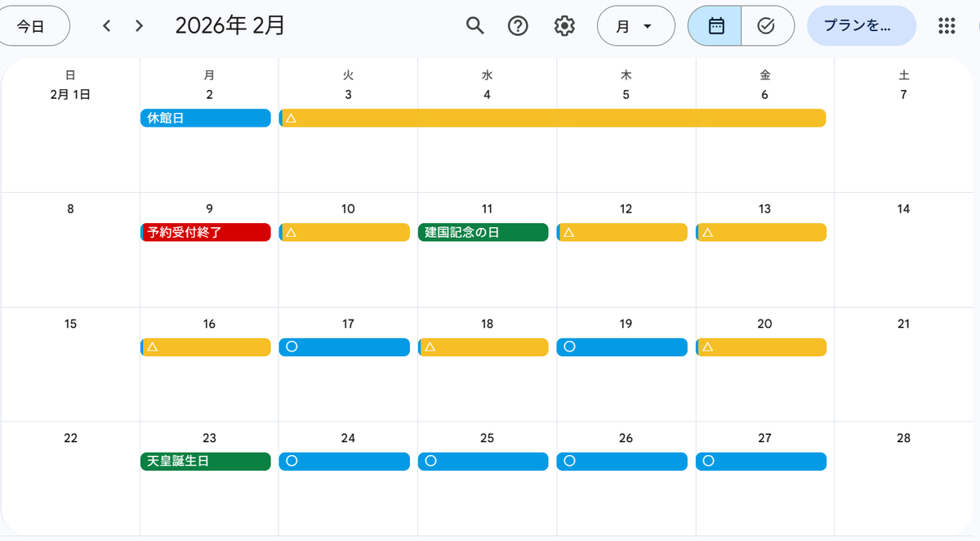Image resolution: width=980 pixels, height=541 pixels.
Task: Switch to tasks view toggle
Action: [767, 25]
